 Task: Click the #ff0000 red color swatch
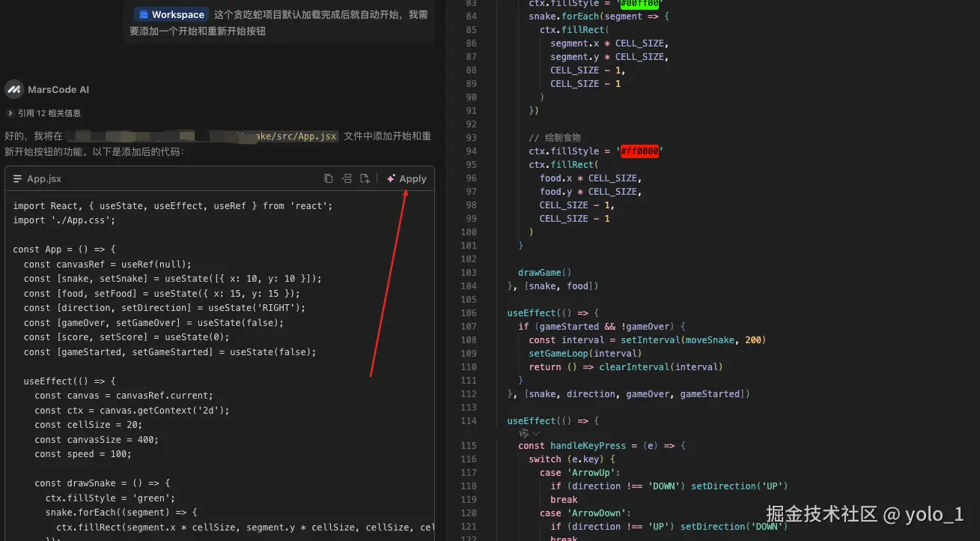point(640,151)
